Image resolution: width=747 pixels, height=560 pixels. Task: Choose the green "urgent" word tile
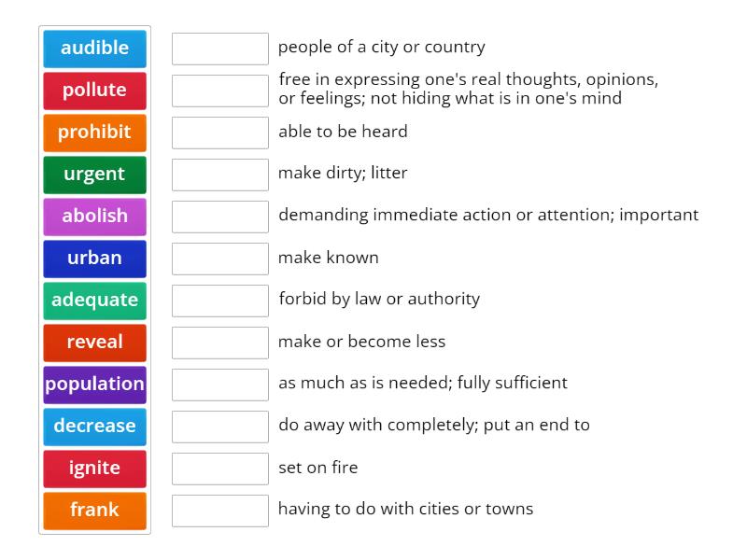tap(94, 175)
